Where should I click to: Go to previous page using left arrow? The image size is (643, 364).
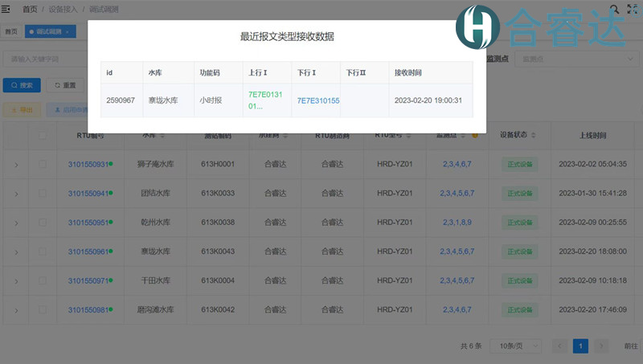(x=560, y=346)
